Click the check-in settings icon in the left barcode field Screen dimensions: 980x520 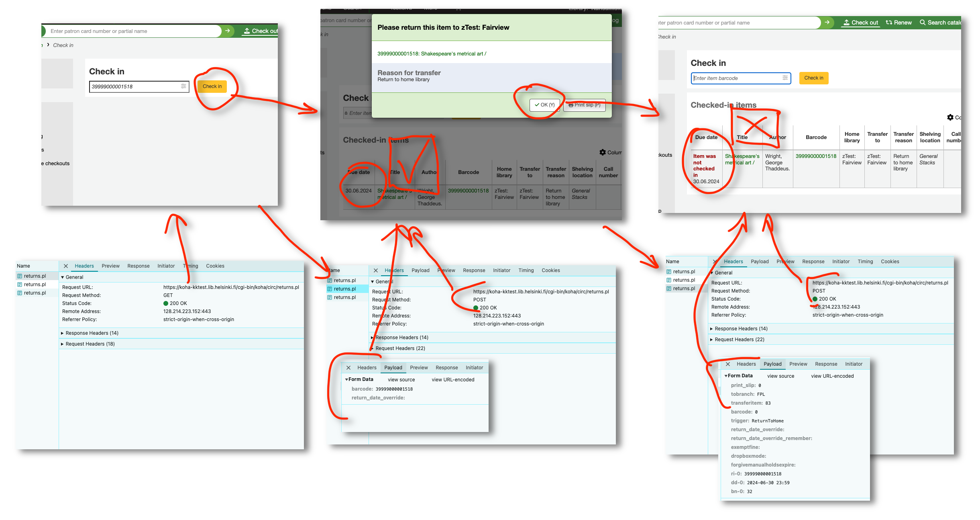183,86
